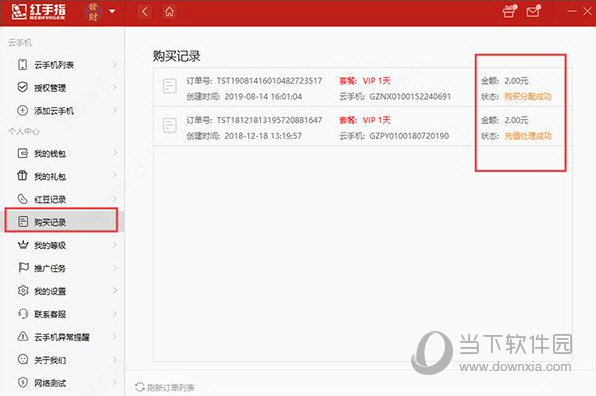Open 关于我们 label in sidebar
The width and height of the screenshot is (596, 396).
[x=50, y=360]
